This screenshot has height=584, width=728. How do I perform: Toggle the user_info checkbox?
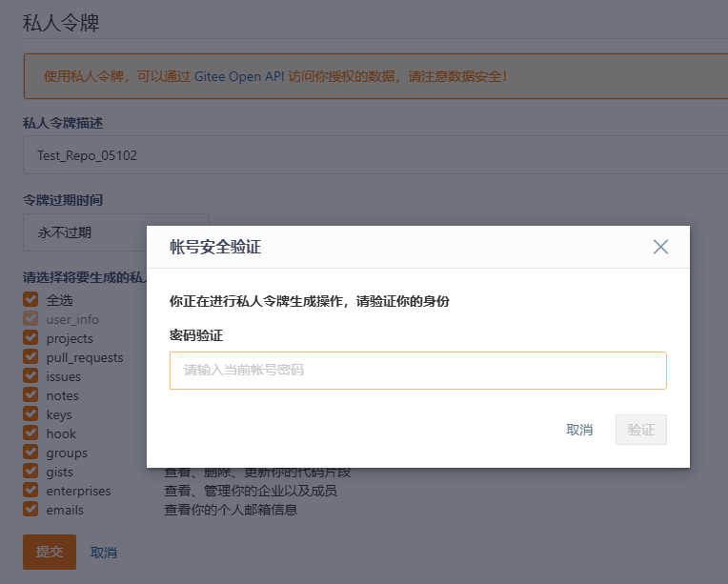tap(30, 319)
